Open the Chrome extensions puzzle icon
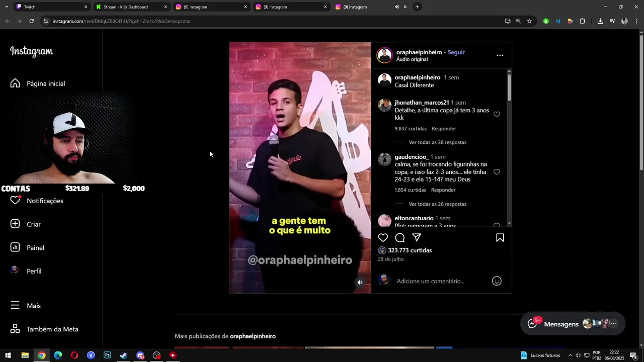This screenshot has height=362, width=644. pos(582,21)
